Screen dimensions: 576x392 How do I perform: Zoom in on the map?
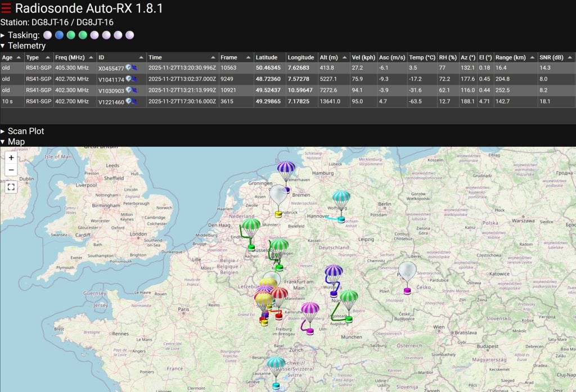pos(11,157)
